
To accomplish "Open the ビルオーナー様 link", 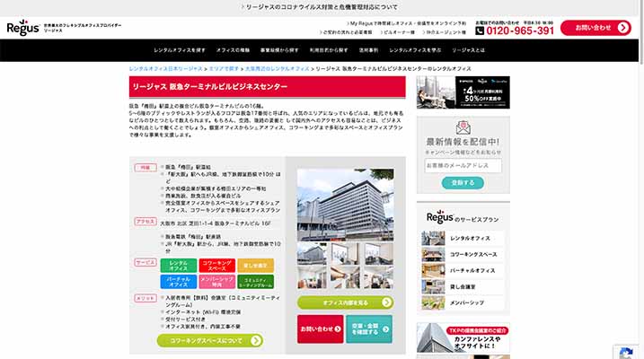I will pyautogui.click(x=397, y=32).
